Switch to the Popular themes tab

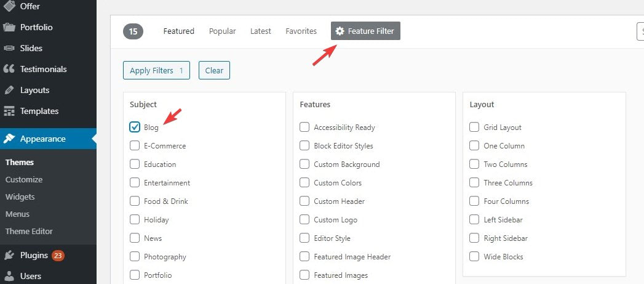tap(222, 31)
